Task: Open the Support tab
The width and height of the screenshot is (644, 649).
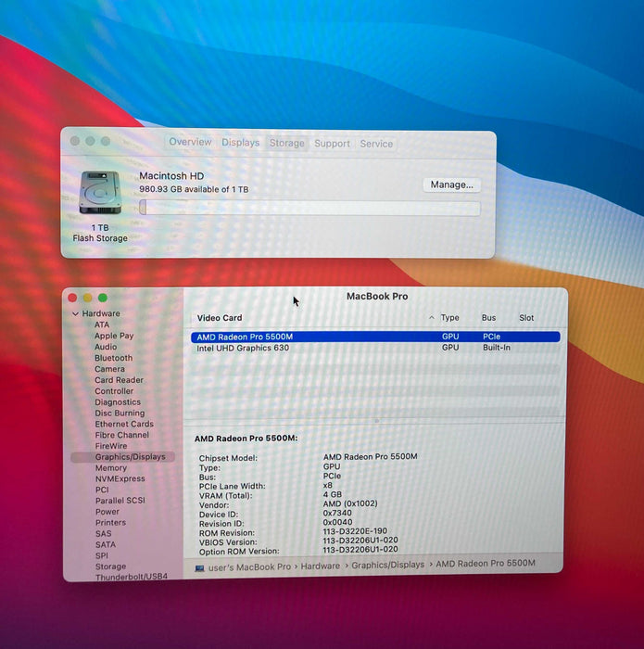Action: pyautogui.click(x=332, y=144)
